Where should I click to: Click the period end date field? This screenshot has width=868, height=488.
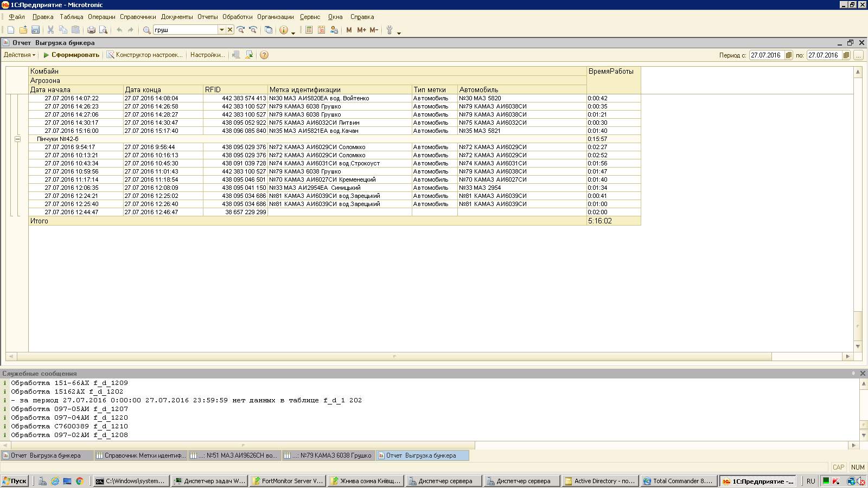click(x=824, y=55)
